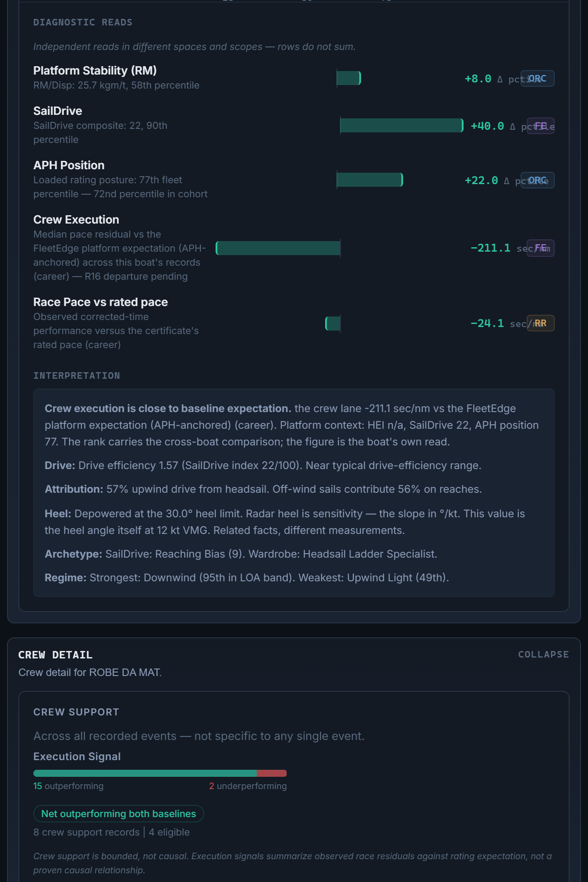Click the Platform Stability bar
The width and height of the screenshot is (588, 882).
tap(349, 78)
